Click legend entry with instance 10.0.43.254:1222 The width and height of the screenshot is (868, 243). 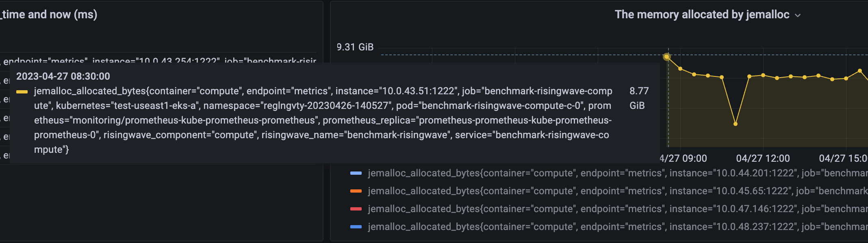[158, 61]
